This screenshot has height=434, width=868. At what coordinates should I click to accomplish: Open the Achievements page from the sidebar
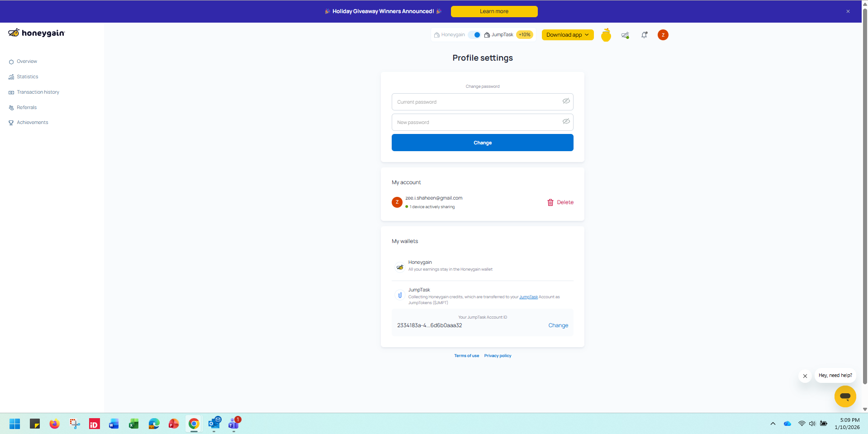32,123
